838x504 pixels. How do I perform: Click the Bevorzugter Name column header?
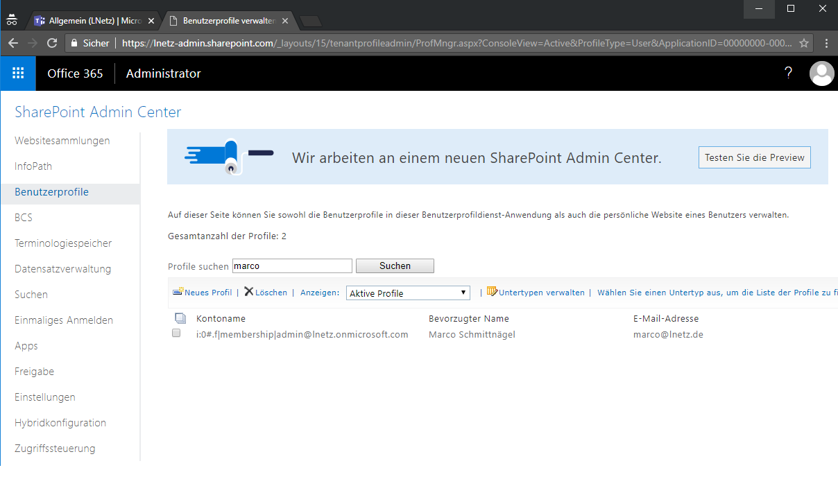(469, 319)
